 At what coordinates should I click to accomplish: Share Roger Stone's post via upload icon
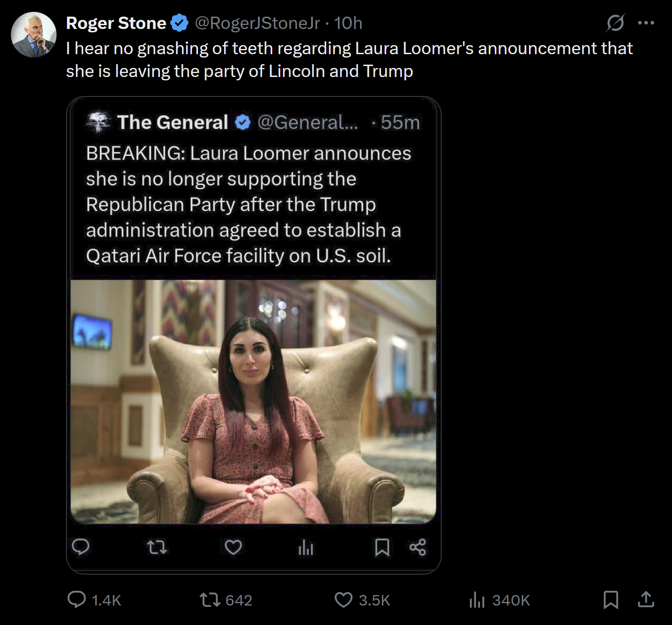pyautogui.click(x=646, y=600)
